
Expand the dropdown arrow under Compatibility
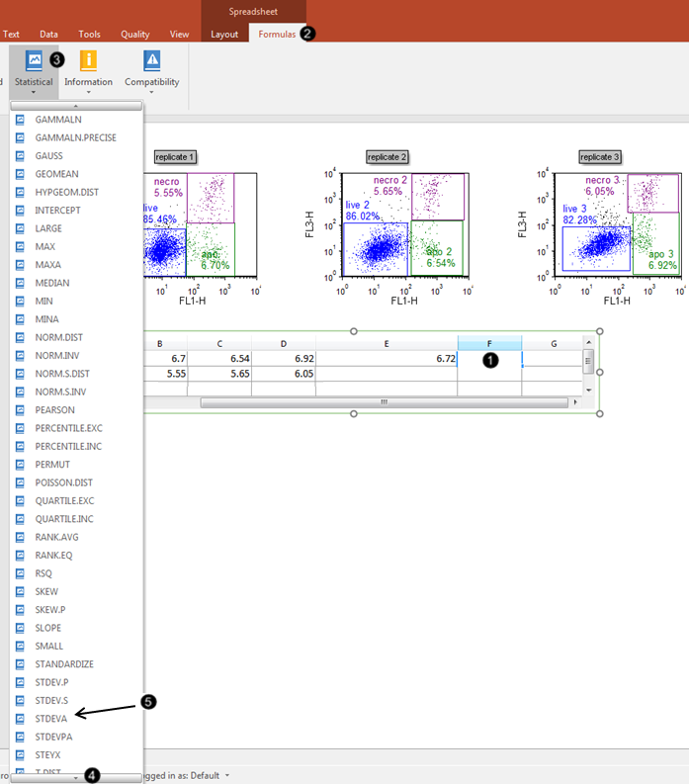click(151, 93)
